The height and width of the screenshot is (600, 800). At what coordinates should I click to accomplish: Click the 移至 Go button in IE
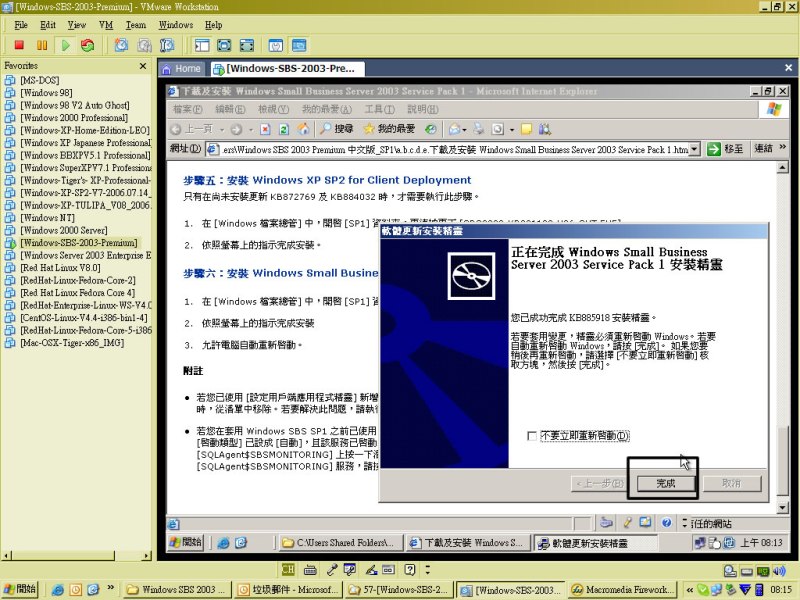pyautogui.click(x=726, y=149)
